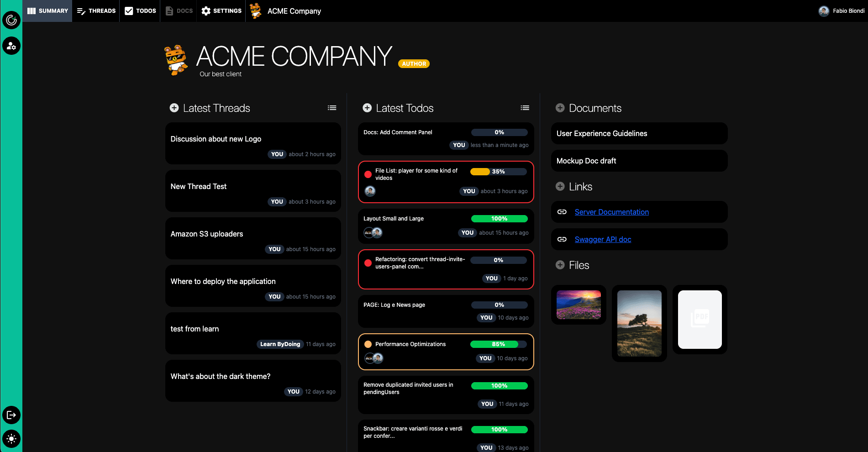
Task: Click assignee avatar on File List todo
Action: point(370,191)
